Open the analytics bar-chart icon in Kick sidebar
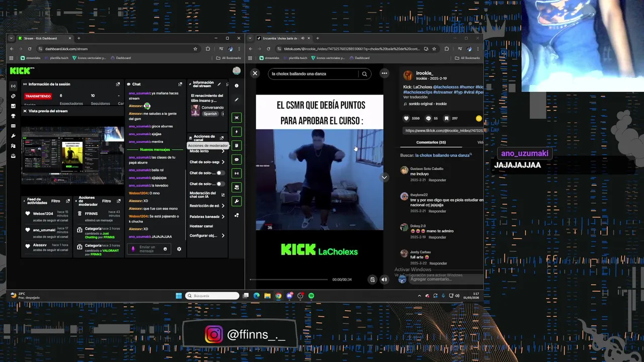 click(13, 106)
